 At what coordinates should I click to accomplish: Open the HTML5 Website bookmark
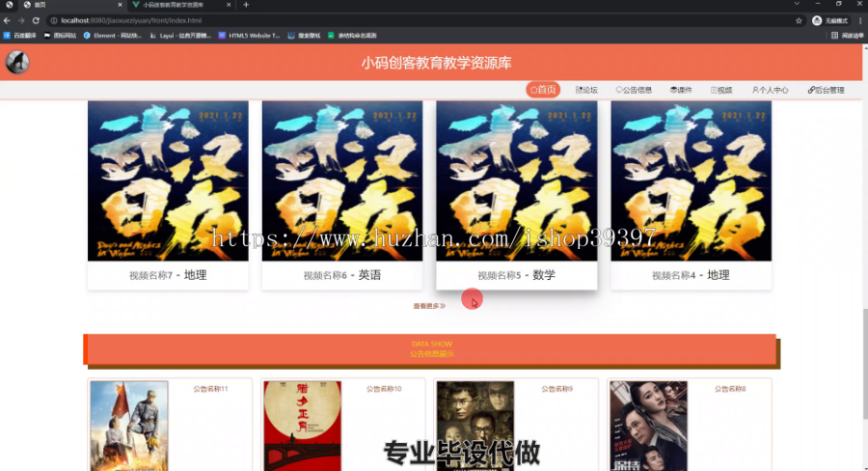pyautogui.click(x=249, y=36)
